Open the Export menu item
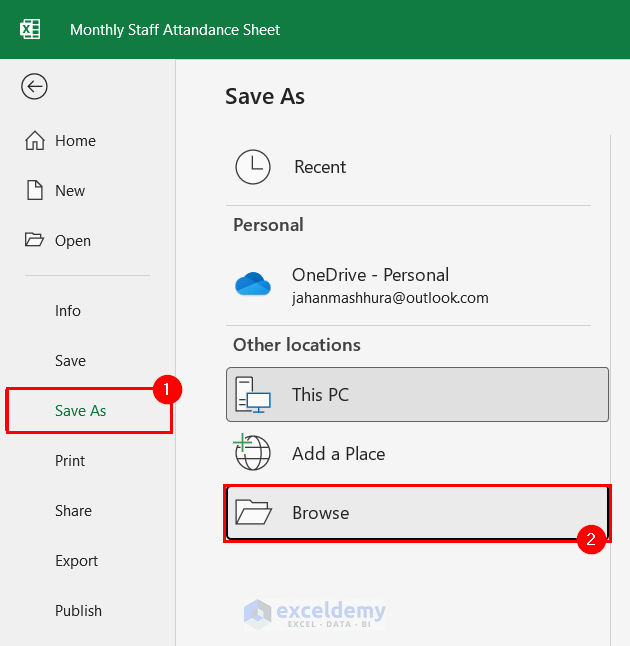 tap(76, 561)
